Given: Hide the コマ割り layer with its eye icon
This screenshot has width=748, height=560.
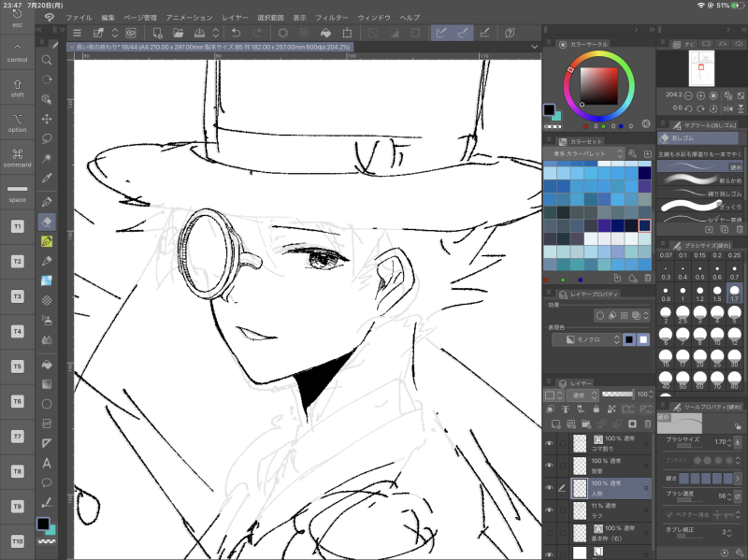Looking at the screenshot, I should [550, 443].
